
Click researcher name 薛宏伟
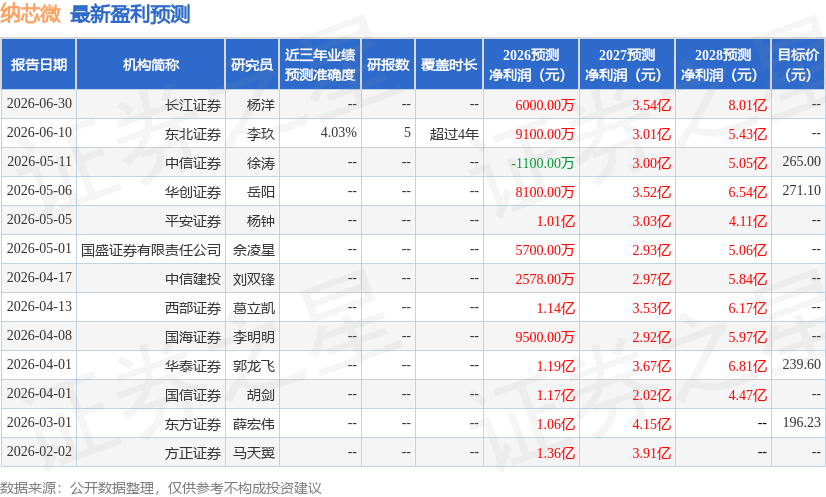click(254, 424)
